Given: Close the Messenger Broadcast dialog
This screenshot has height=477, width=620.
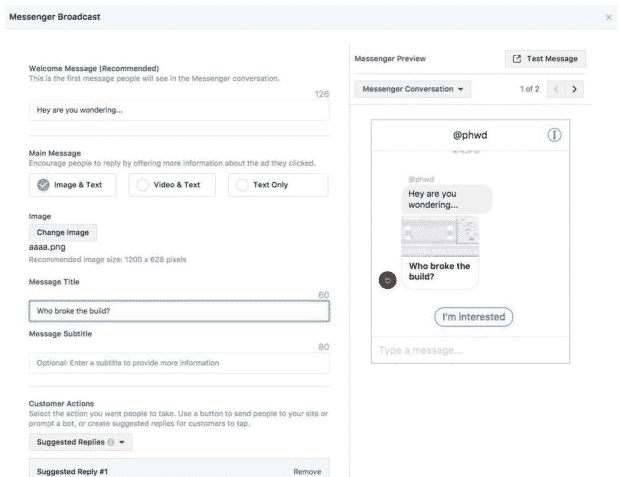Looking at the screenshot, I should [x=609, y=18].
